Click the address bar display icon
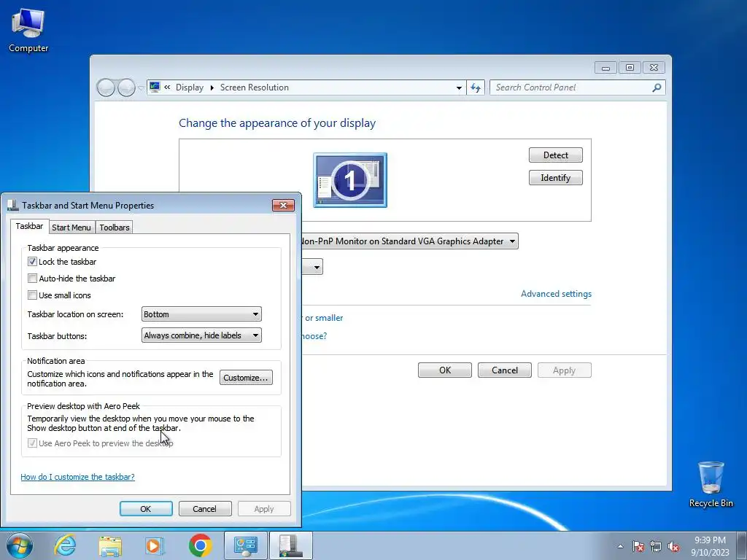 (155, 87)
